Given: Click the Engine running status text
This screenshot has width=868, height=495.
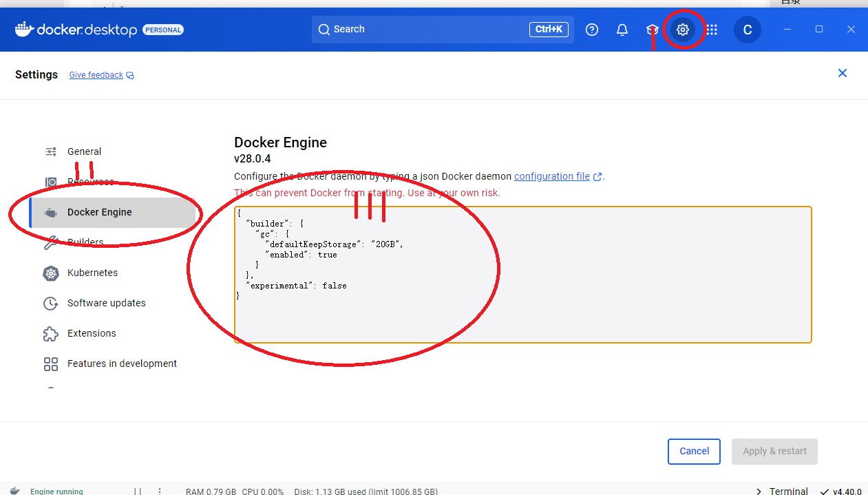Looking at the screenshot, I should (56, 492).
